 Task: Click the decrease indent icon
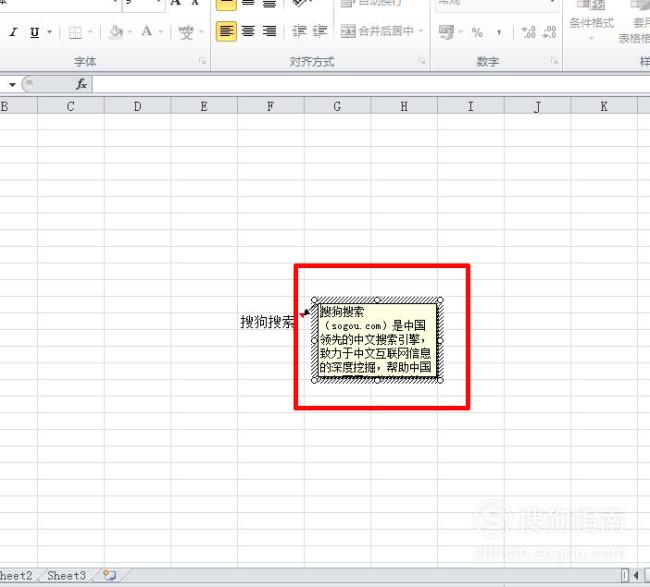click(298, 31)
